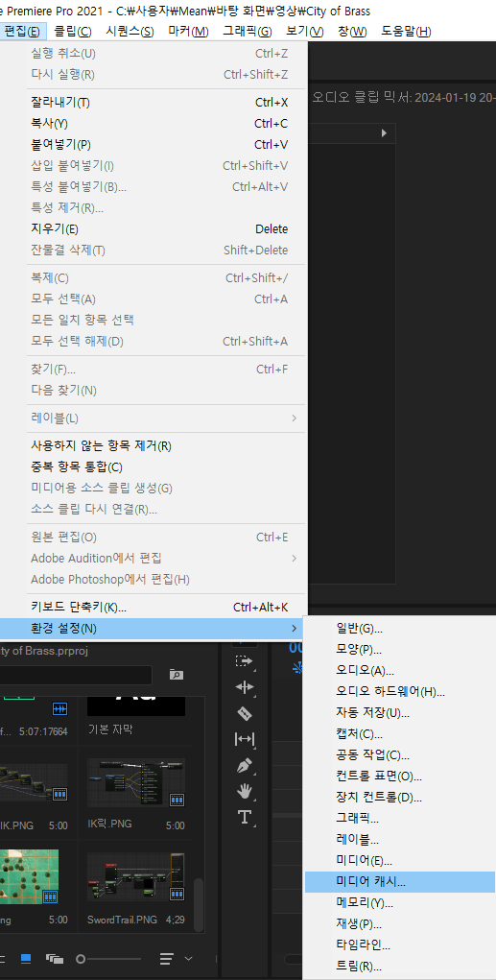
Task: Switch project panel to icon view
Action: point(26,958)
